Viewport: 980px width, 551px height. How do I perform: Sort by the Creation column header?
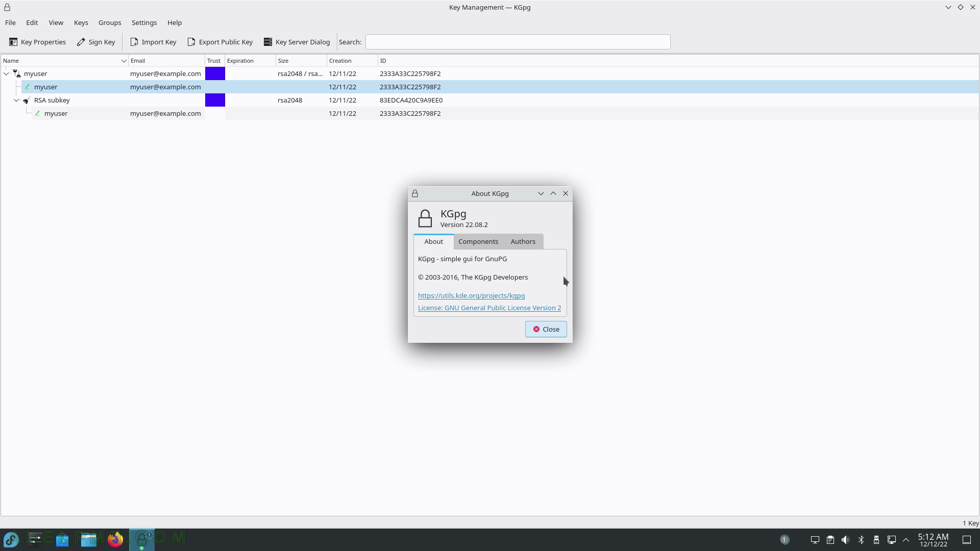tap(352, 61)
